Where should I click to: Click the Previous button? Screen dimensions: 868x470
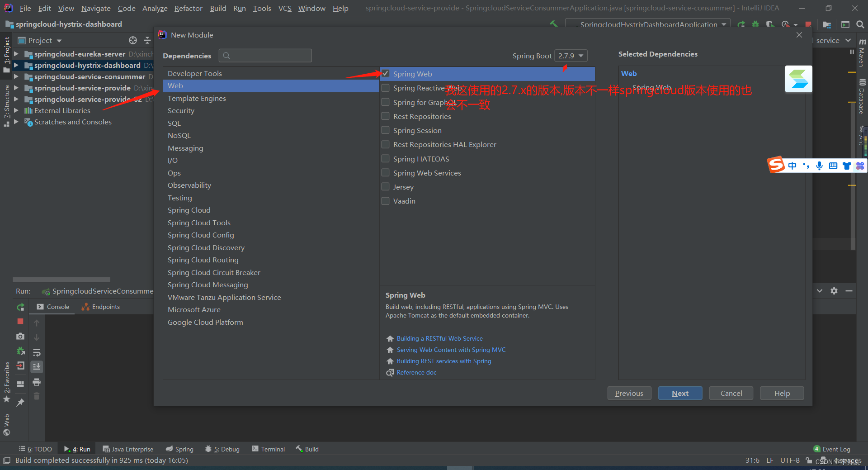tap(629, 393)
